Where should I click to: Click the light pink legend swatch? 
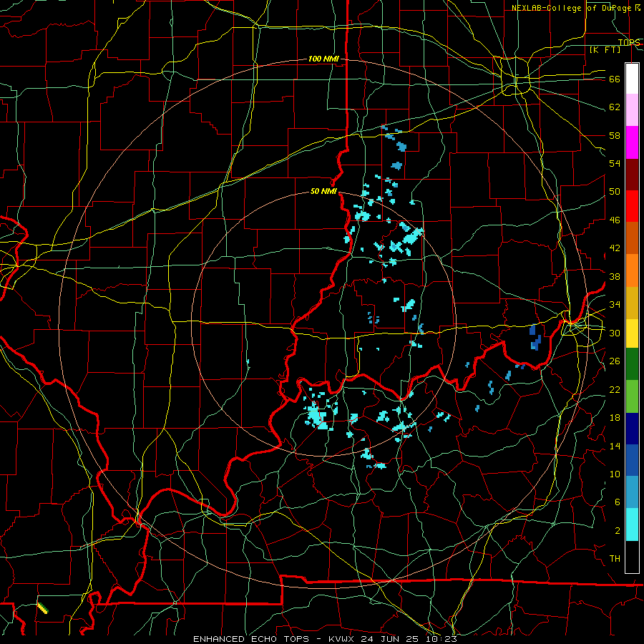(632, 110)
